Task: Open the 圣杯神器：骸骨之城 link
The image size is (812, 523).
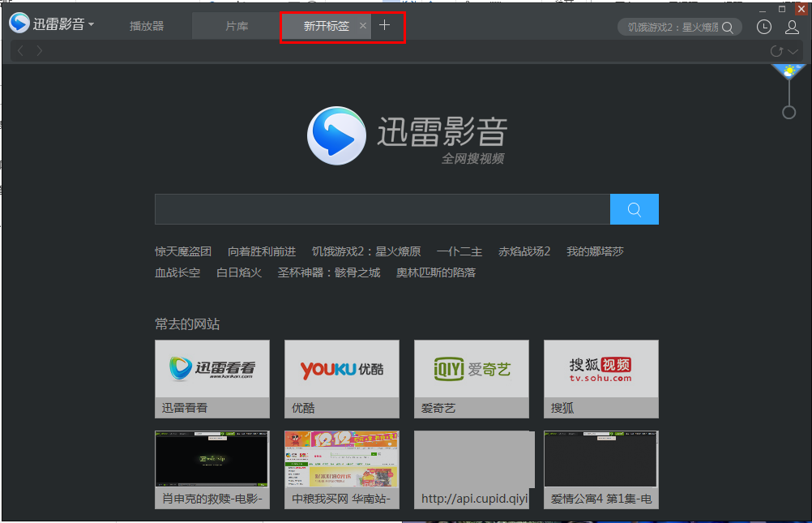Action: (x=329, y=272)
